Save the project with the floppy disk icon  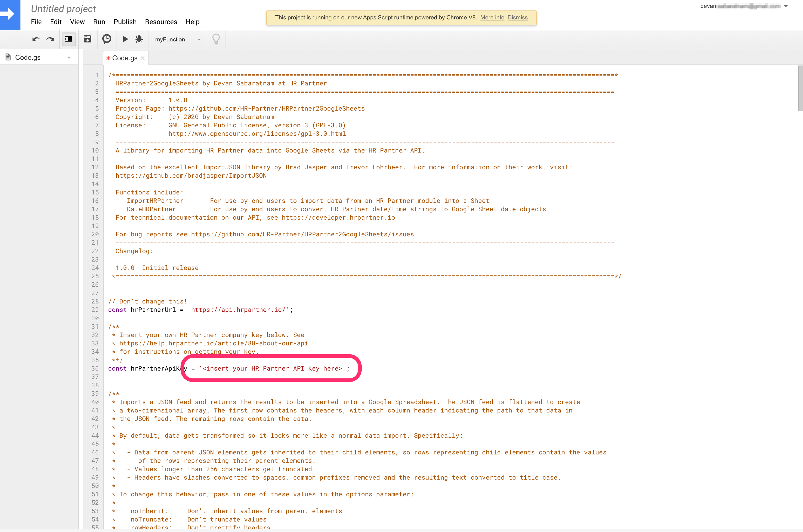pos(88,39)
